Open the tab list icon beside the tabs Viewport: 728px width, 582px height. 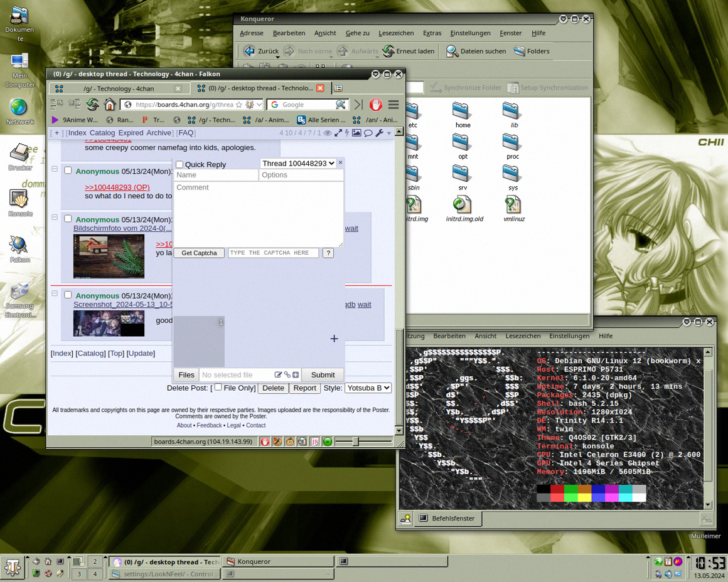click(x=338, y=88)
